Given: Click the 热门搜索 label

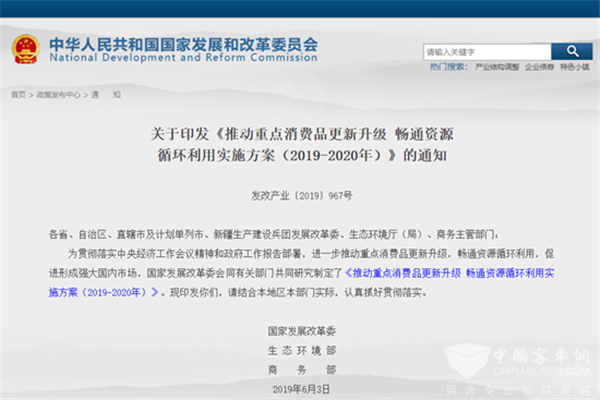Looking at the screenshot, I should [x=449, y=67].
